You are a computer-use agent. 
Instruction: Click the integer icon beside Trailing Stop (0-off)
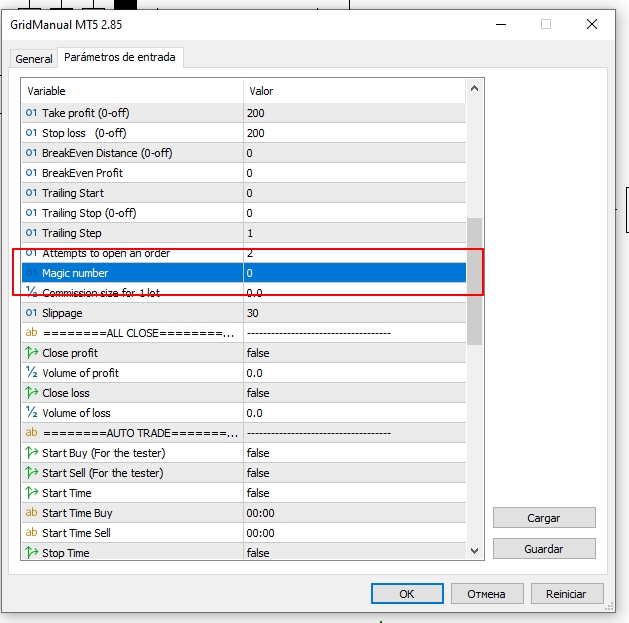[x=31, y=213]
